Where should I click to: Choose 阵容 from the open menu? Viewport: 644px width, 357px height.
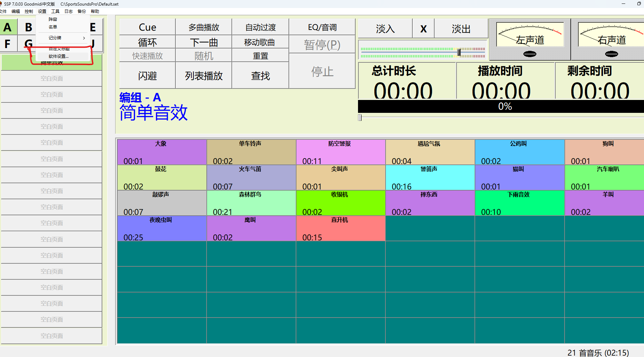click(53, 20)
